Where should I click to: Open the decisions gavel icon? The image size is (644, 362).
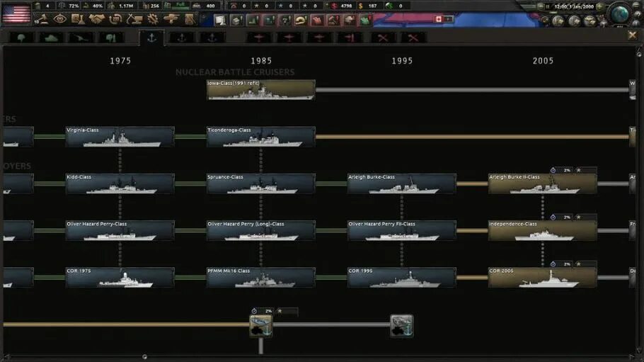point(42,19)
